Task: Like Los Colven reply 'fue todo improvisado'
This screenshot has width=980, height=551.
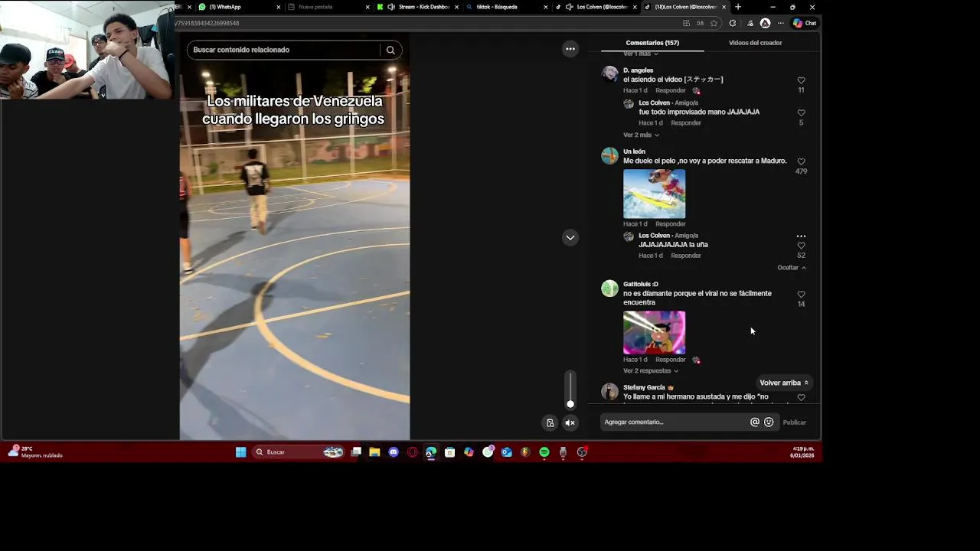Action: coord(802,112)
